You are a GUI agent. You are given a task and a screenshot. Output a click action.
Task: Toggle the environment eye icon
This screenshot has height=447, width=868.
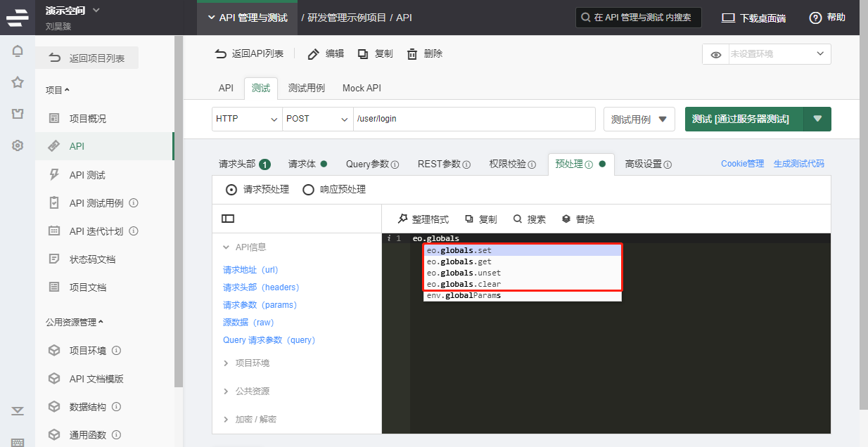pos(716,54)
